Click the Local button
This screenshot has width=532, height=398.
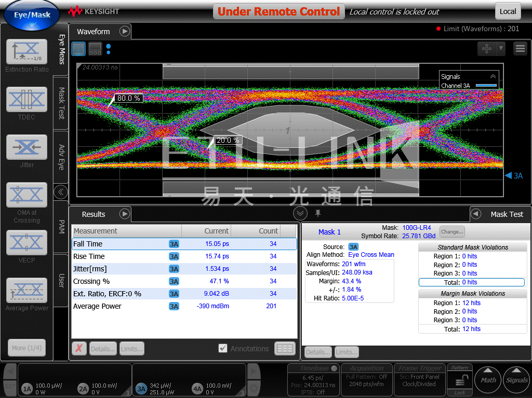point(508,11)
